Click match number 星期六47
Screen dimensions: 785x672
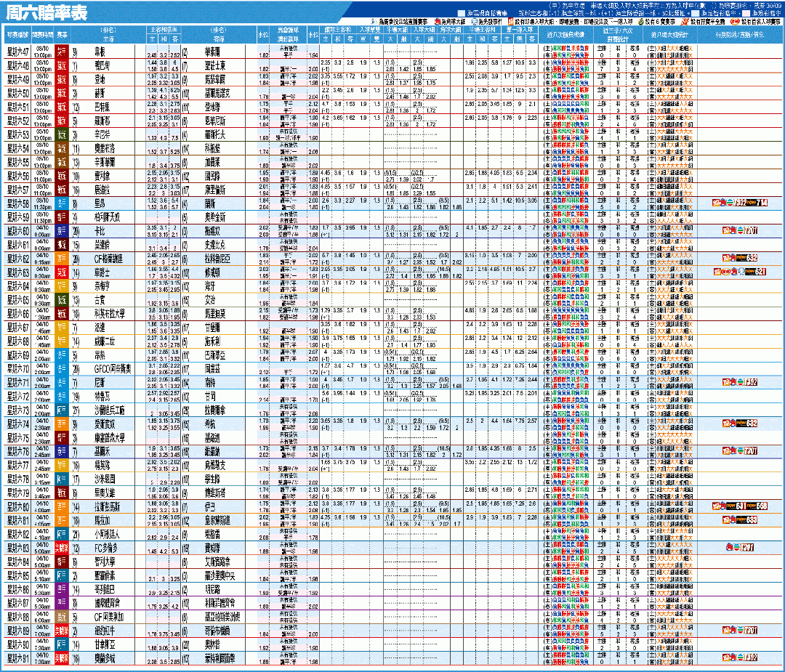tap(18, 52)
